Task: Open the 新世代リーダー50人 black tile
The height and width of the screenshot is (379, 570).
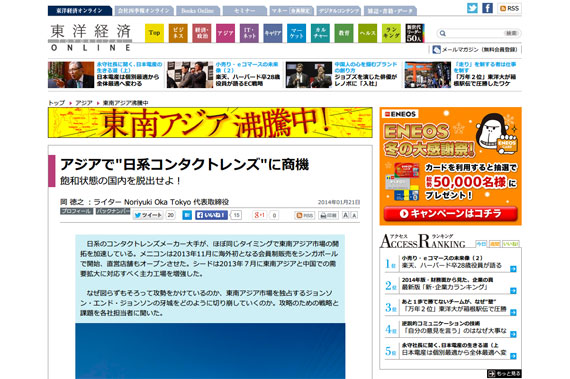Action: (415, 33)
